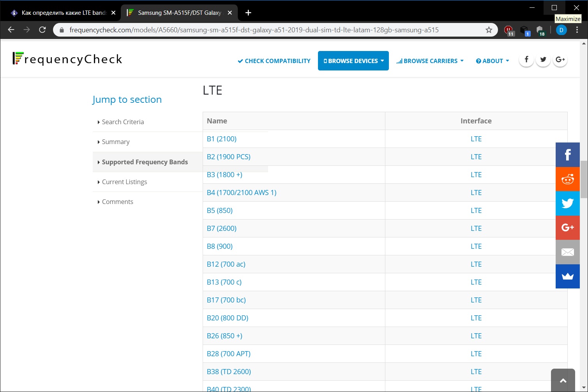Screen dimensions: 588x392
Task: Jump to Current Listings section
Action: point(124,182)
